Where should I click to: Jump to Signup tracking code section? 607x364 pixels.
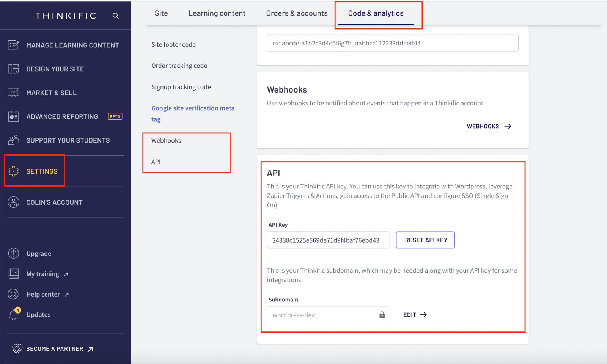181,87
